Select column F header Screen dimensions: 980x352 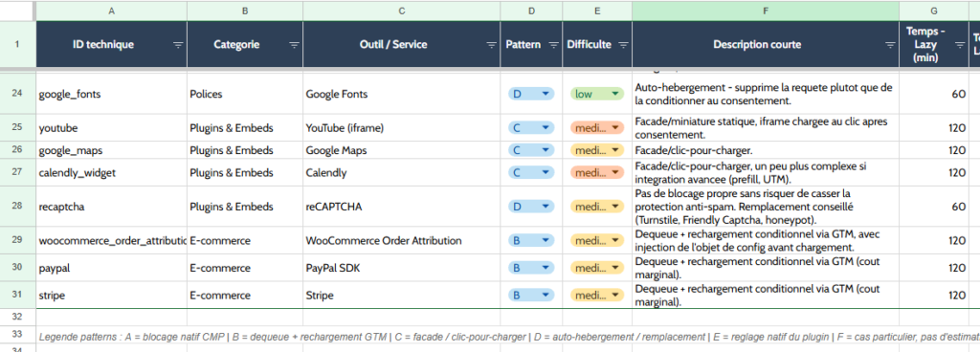coord(766,11)
